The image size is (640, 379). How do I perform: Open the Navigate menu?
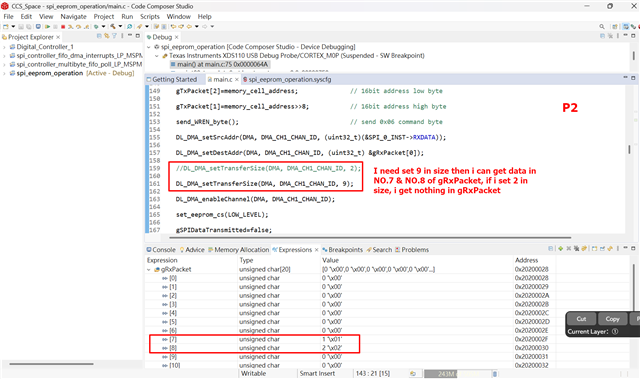(x=73, y=17)
